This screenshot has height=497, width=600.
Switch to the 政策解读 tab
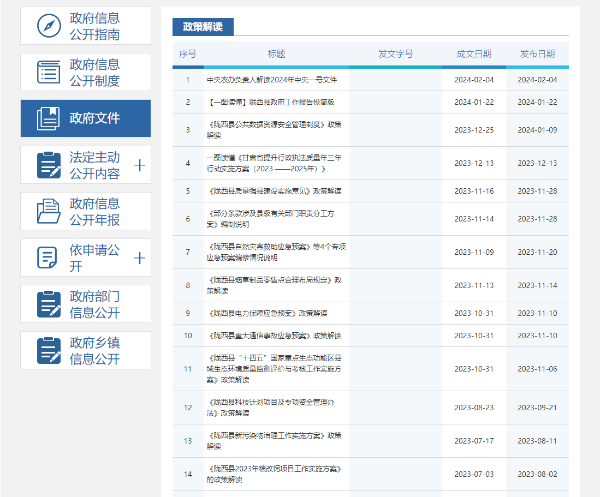pos(202,27)
